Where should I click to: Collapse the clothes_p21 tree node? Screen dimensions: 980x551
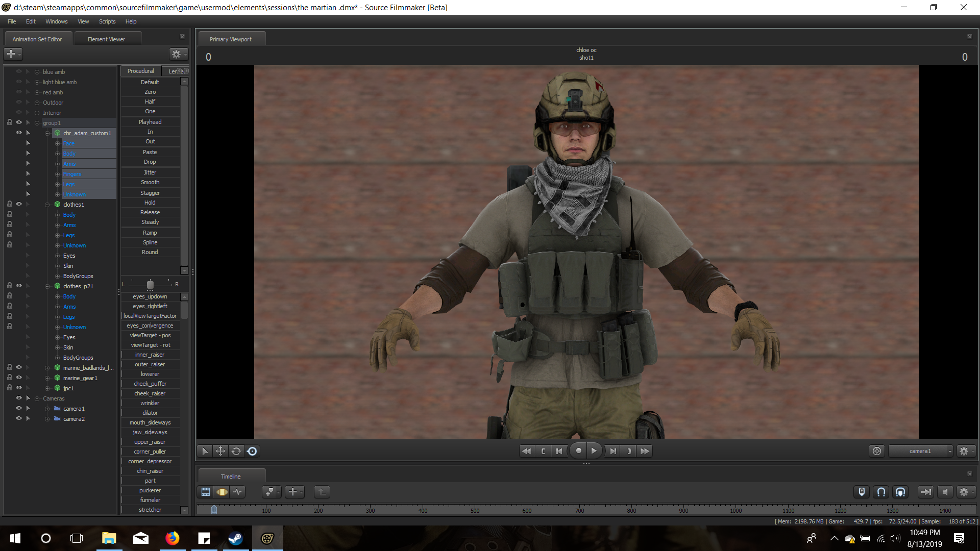point(47,286)
